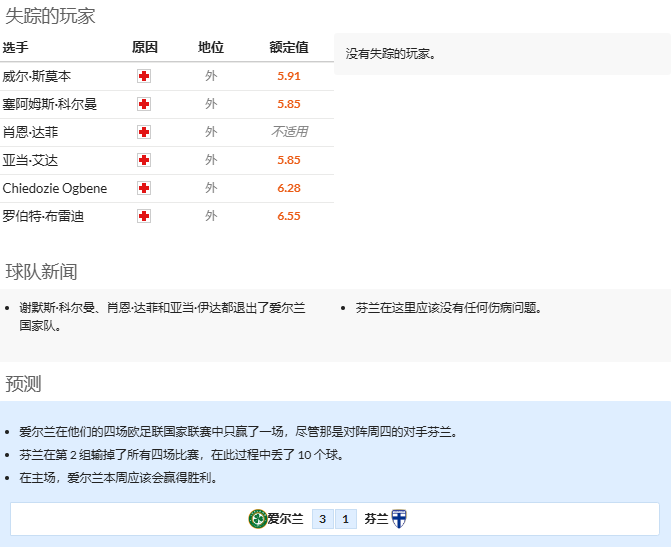671x547 pixels.
Task: Click the 原因 column header
Action: 144,48
